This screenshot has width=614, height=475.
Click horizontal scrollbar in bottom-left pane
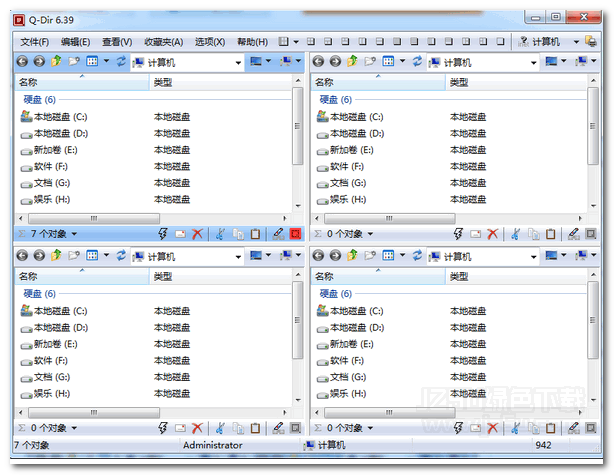pos(94,413)
